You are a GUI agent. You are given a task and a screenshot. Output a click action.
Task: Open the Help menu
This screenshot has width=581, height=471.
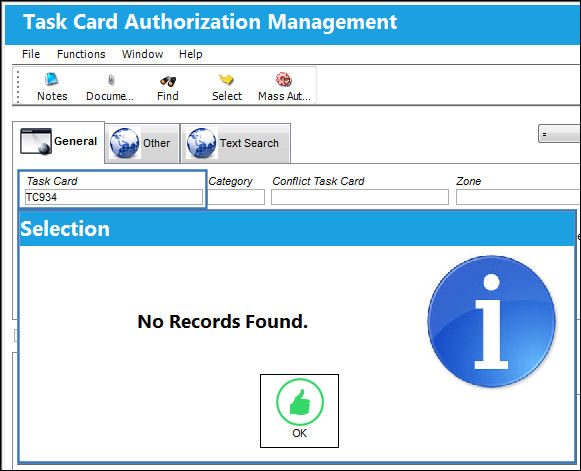click(190, 54)
